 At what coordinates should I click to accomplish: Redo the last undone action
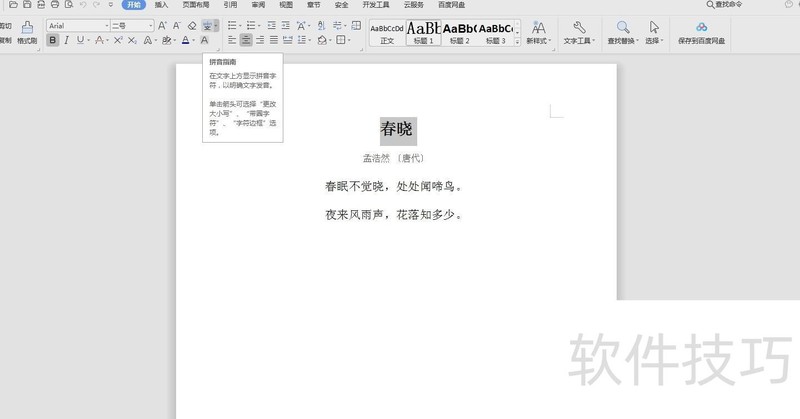pos(96,5)
